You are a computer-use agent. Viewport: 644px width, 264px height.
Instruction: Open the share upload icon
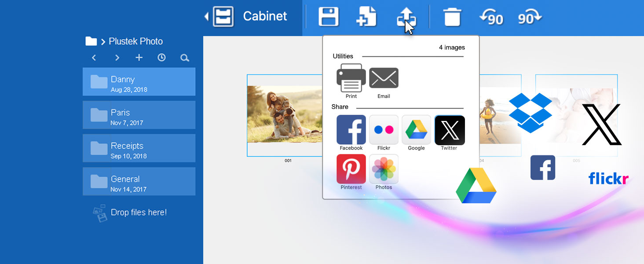point(406,17)
